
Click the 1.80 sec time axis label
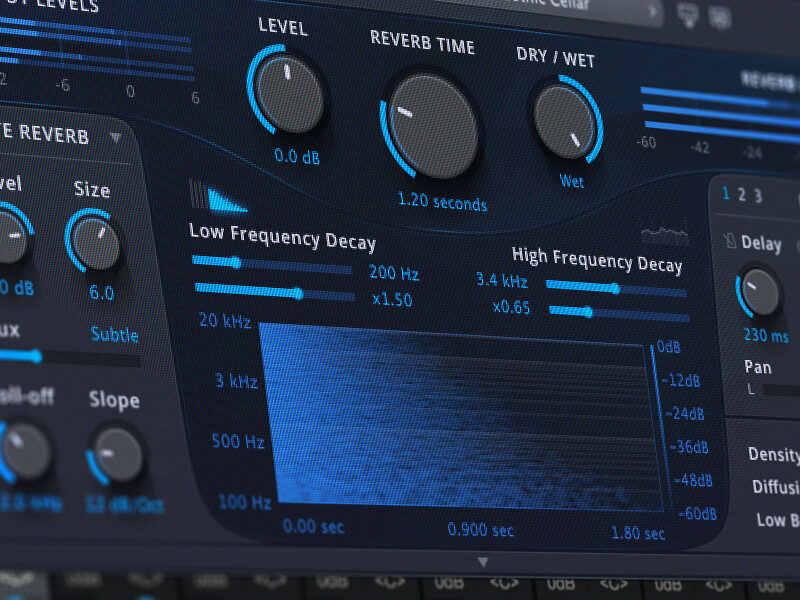point(638,533)
